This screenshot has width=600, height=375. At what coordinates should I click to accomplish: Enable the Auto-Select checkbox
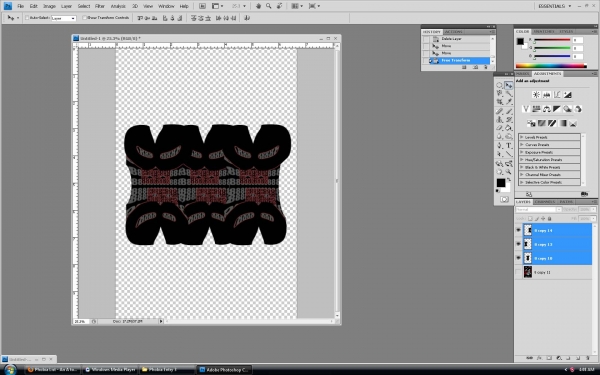click(x=27, y=18)
